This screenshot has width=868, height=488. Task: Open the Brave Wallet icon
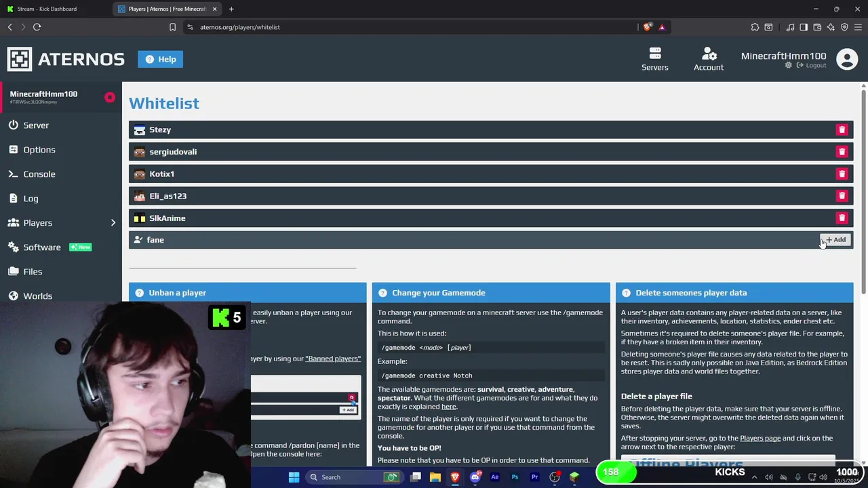[817, 27]
